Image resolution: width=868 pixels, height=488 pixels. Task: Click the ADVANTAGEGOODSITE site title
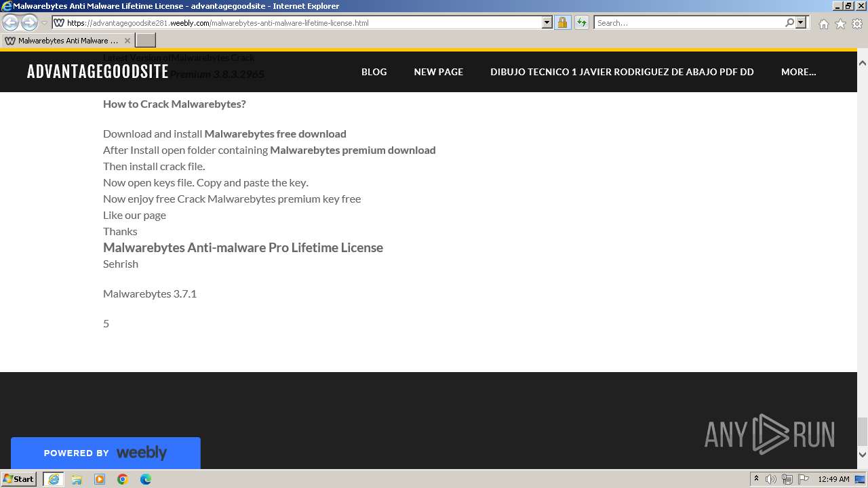pos(98,72)
